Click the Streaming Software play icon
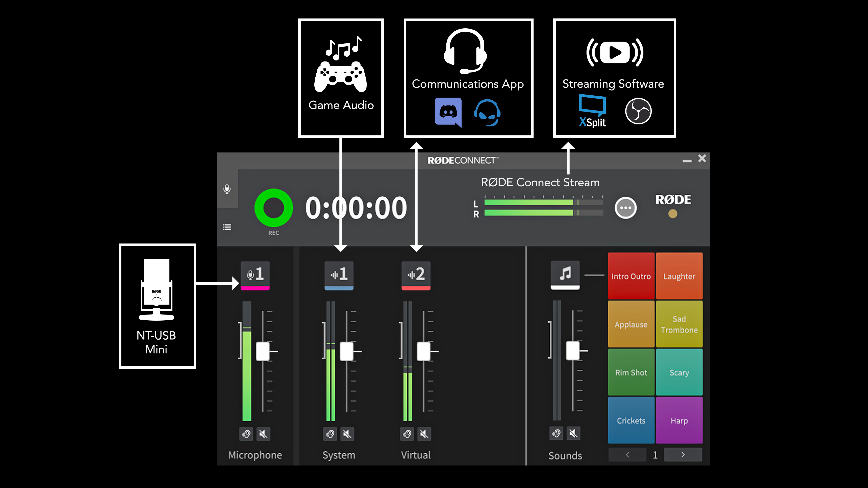Viewport: 868px width, 488px height. (615, 52)
